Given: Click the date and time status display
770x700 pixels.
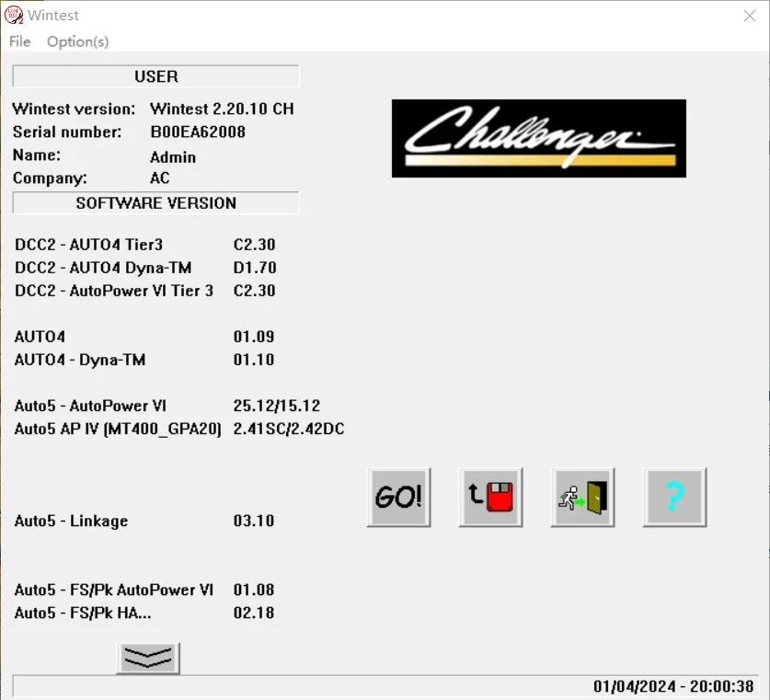Looking at the screenshot, I should (674, 683).
